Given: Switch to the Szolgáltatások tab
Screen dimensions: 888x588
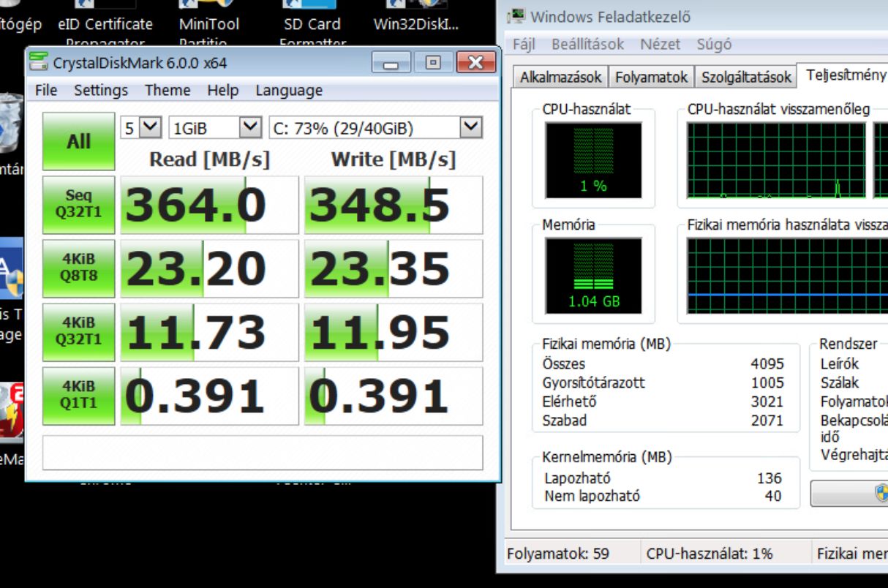Looking at the screenshot, I should coord(746,77).
